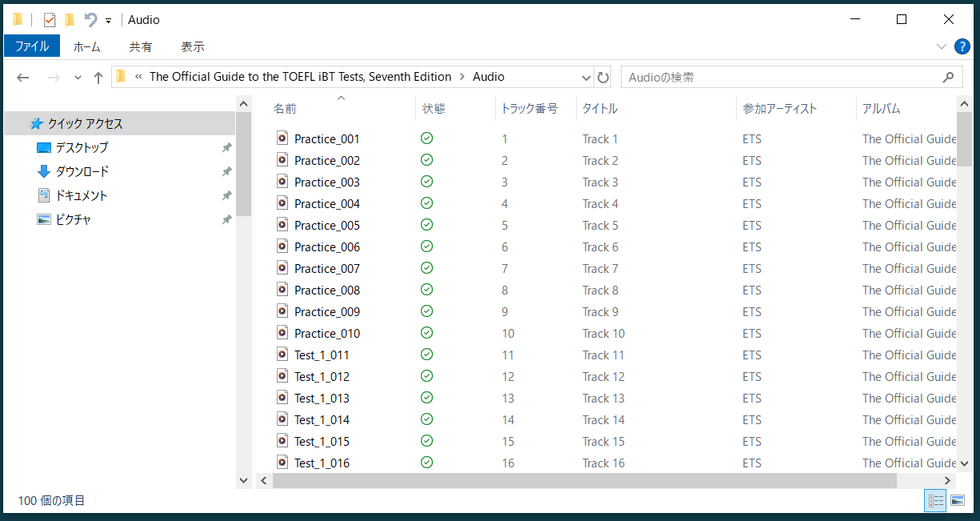Click the audio file icon of Practice_005
Image resolution: width=980 pixels, height=521 pixels.
(282, 225)
